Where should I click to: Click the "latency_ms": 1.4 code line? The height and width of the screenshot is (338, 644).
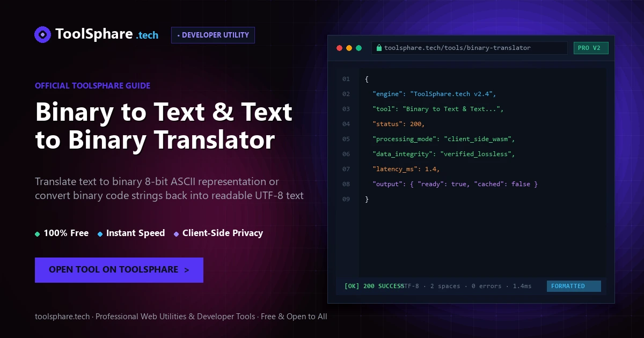(x=406, y=169)
